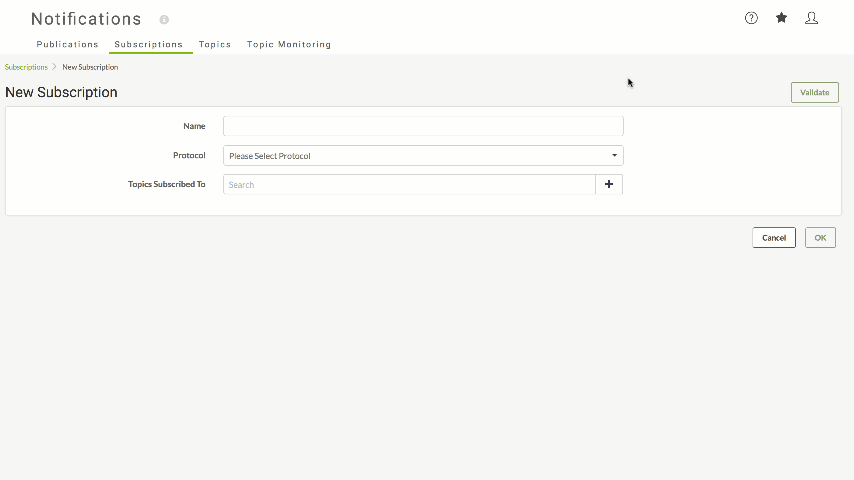Expand the Please Select Protocol dropdown
The image size is (854, 480).
(423, 155)
